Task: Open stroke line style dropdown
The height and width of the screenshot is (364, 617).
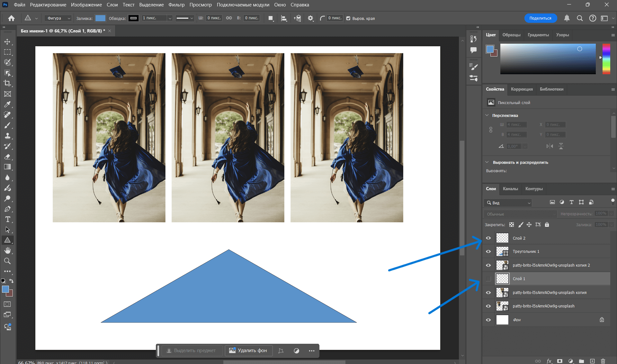Action: (185, 18)
